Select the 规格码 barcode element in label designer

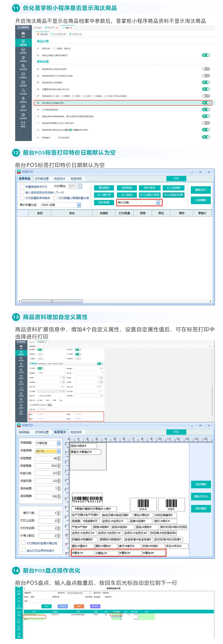point(143,504)
